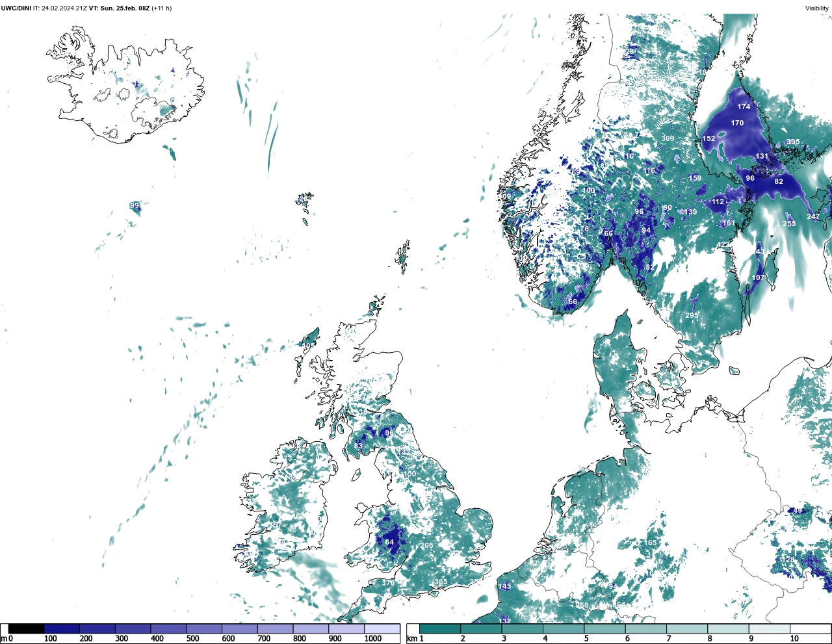Click the 7–8 km legend swatch
Viewport: 832px width, 644px height.
[x=687, y=629]
